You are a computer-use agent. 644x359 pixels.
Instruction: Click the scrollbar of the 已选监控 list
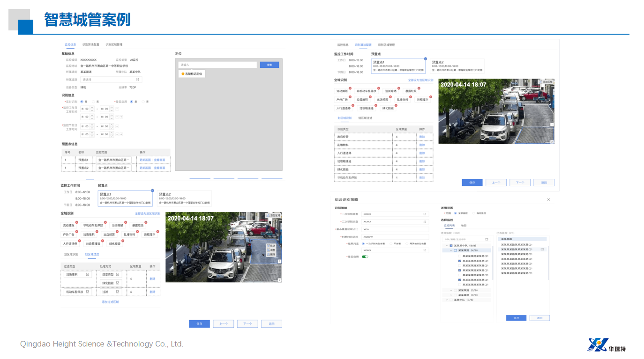click(x=548, y=262)
